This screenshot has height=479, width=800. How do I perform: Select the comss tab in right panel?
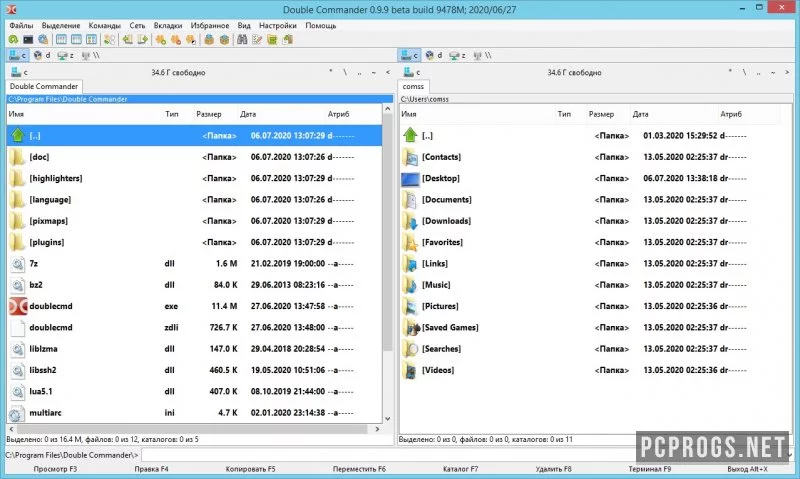[413, 87]
